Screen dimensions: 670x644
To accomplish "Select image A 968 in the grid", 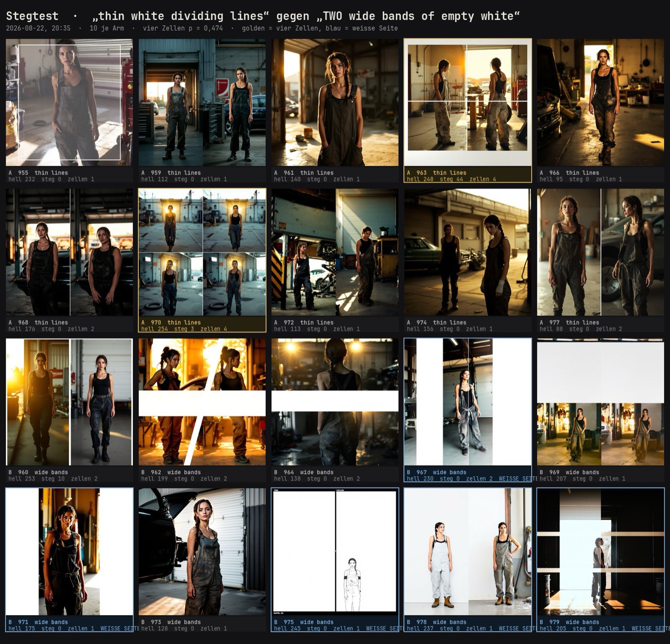I will coord(69,252).
